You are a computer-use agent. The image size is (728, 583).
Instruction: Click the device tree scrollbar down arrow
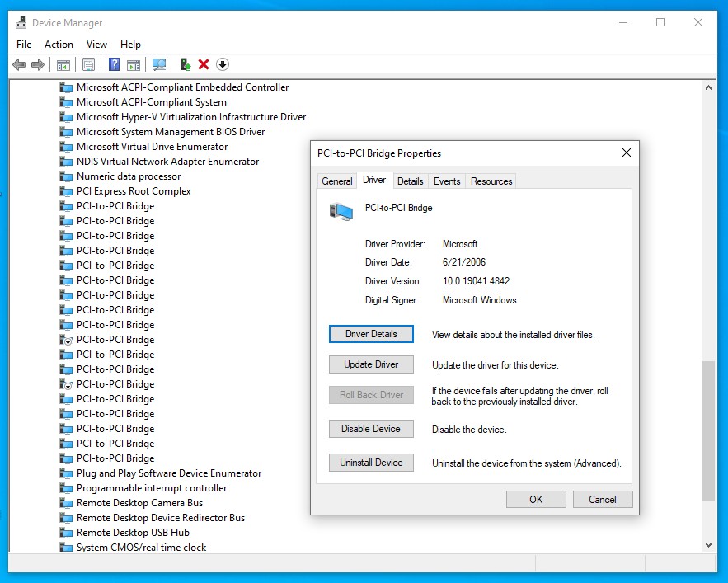(x=708, y=545)
